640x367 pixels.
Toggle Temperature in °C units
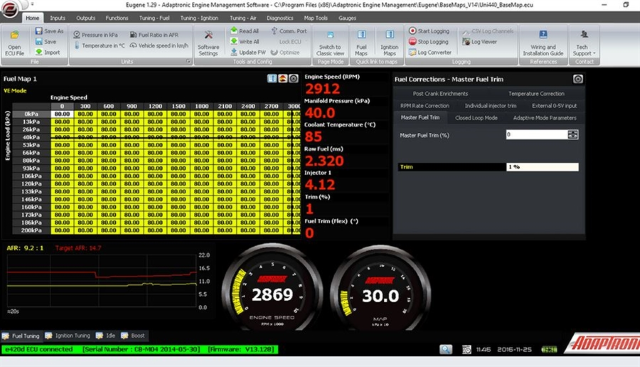click(x=99, y=45)
